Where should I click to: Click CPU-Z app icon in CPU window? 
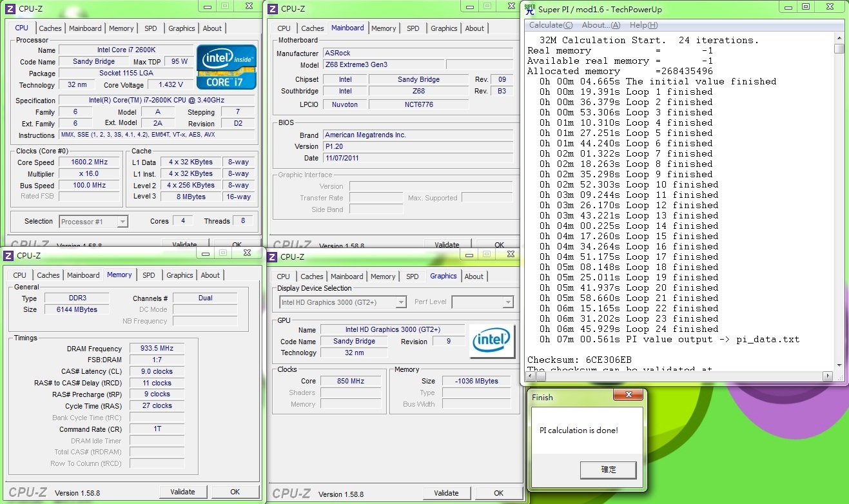(11, 9)
